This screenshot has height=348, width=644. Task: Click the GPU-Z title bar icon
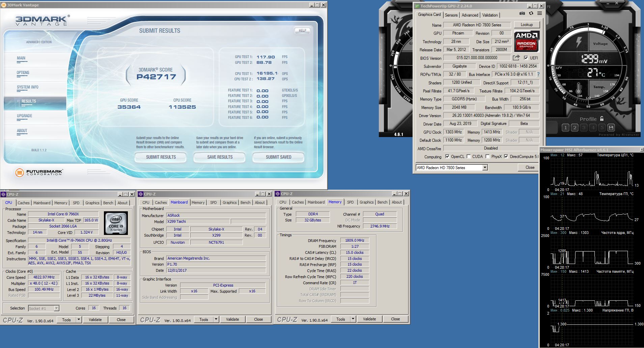(417, 6)
